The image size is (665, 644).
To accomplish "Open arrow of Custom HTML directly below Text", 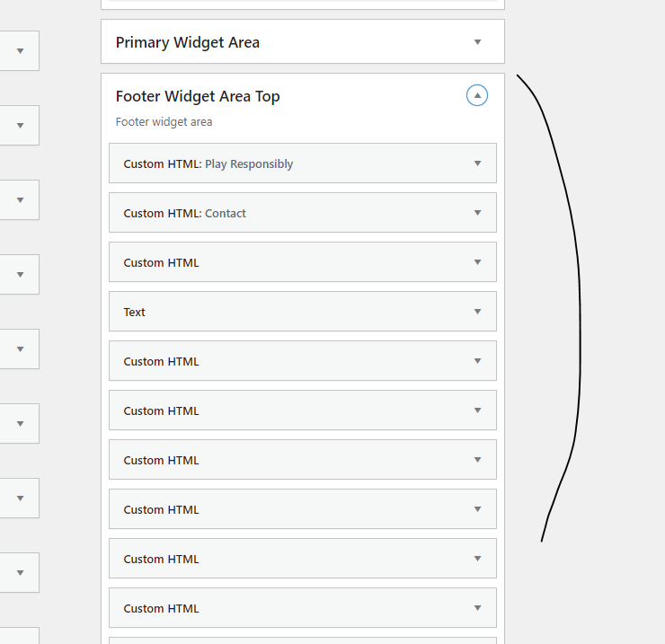I will click(x=477, y=361).
